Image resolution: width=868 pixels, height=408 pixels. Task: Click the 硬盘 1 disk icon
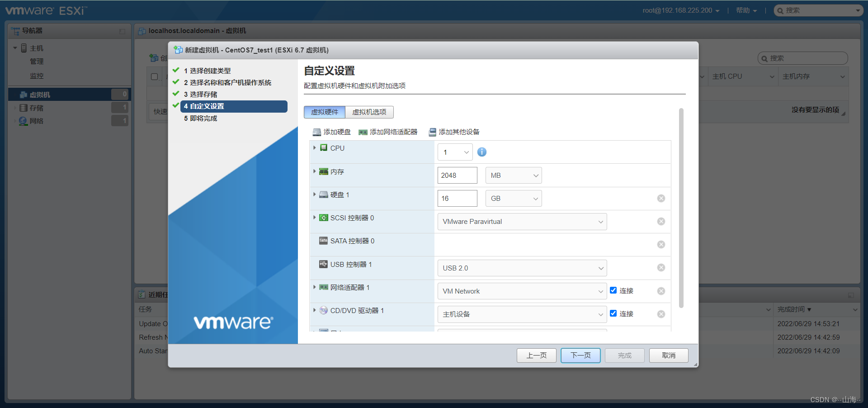tap(324, 195)
